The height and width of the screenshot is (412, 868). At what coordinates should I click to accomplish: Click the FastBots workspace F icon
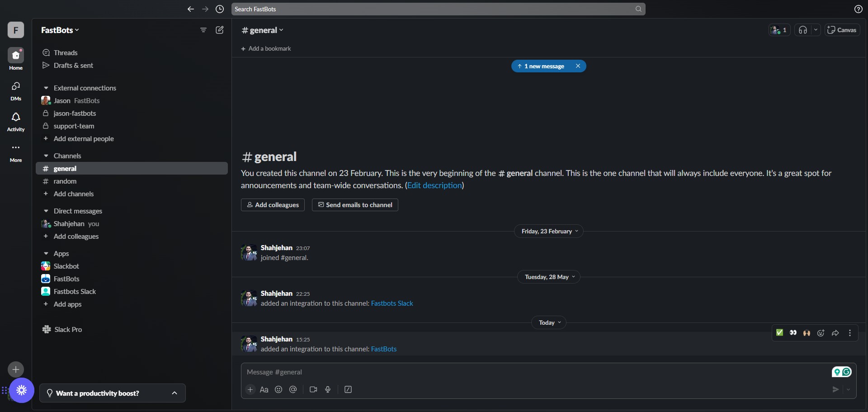(16, 30)
